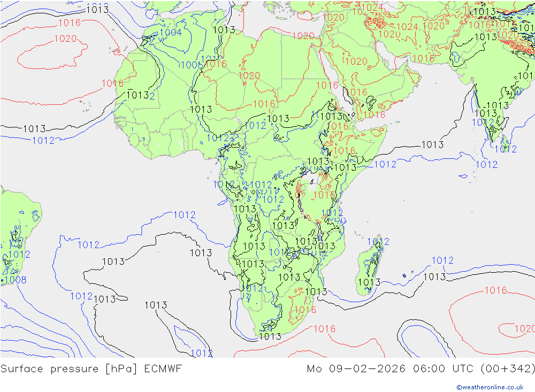Click the red 1016 label inside South Africa
The image size is (535, 392).
coord(305,310)
